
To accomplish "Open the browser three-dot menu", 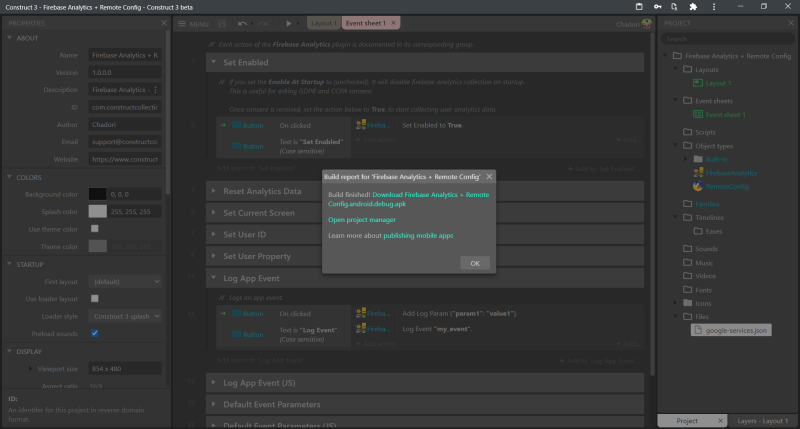I will pyautogui.click(x=714, y=7).
